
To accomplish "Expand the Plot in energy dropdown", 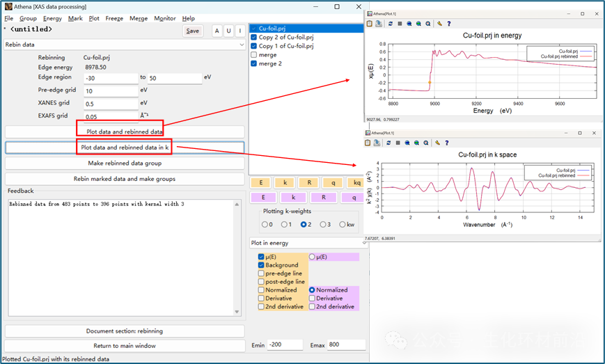I will click(308, 243).
